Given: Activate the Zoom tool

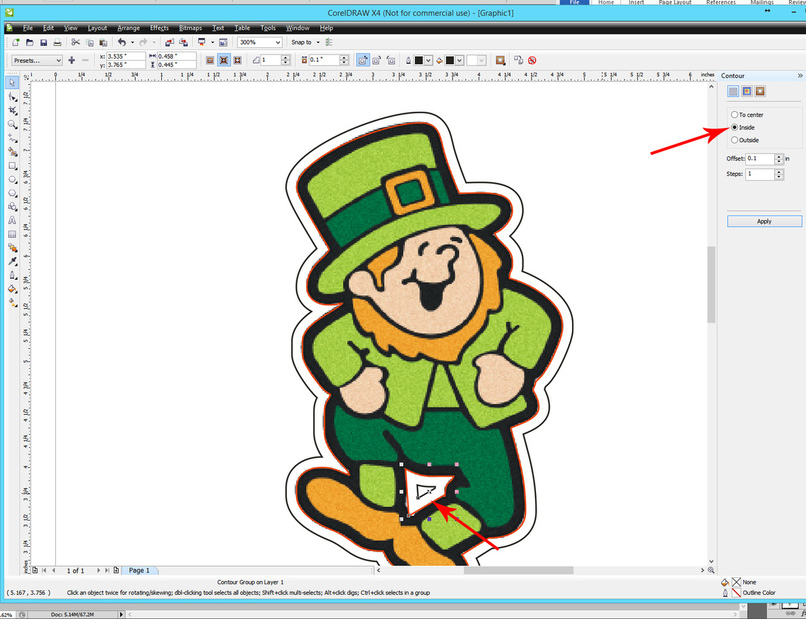Looking at the screenshot, I should pyautogui.click(x=12, y=123).
